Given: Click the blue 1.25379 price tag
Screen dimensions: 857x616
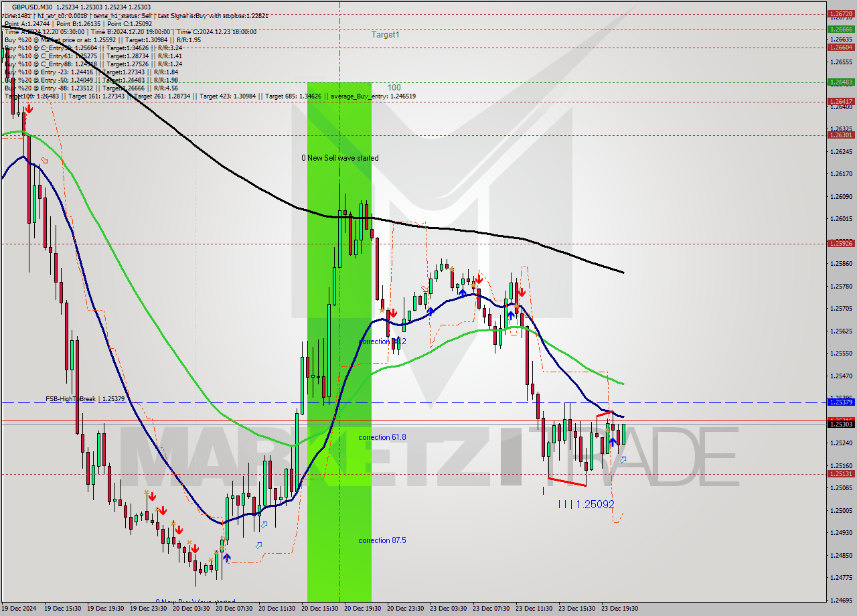Looking at the screenshot, I should click(x=841, y=402).
